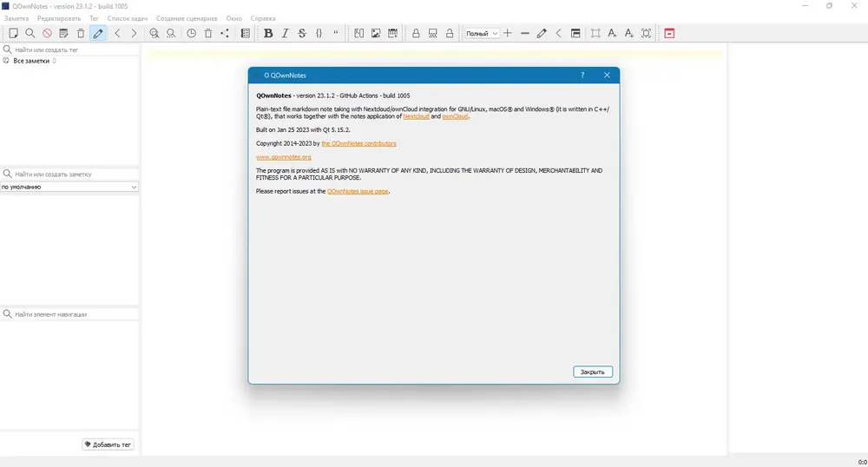Open the 'Справка' menu
Viewport: 868px width, 467px height.
coord(263,18)
